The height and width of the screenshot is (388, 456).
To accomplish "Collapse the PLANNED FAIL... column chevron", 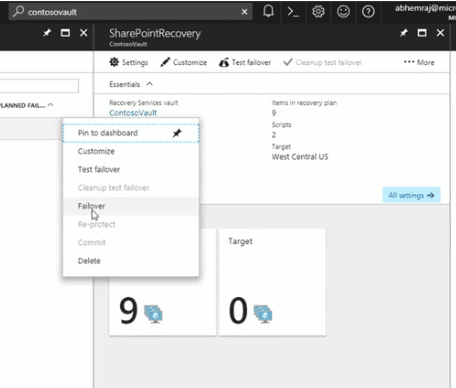I will 51,105.
